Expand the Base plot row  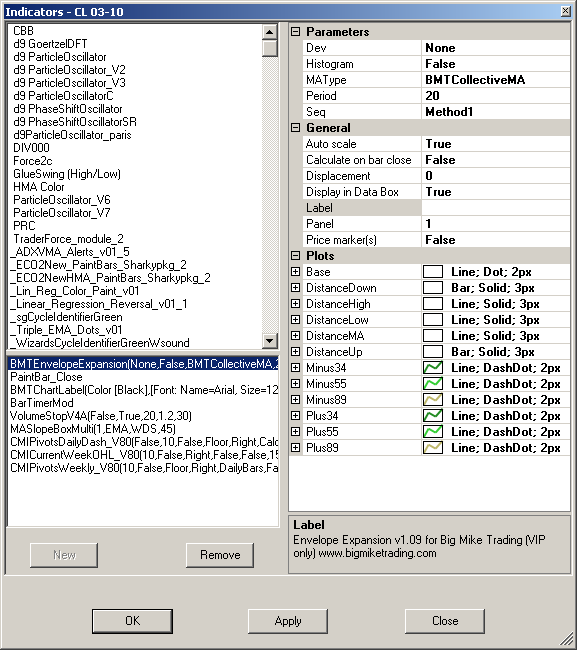pyautogui.click(x=295, y=272)
